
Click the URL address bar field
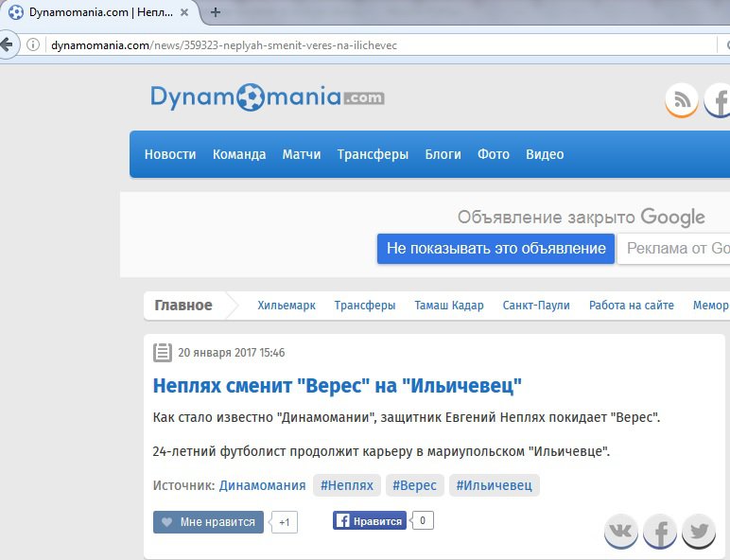(378, 45)
